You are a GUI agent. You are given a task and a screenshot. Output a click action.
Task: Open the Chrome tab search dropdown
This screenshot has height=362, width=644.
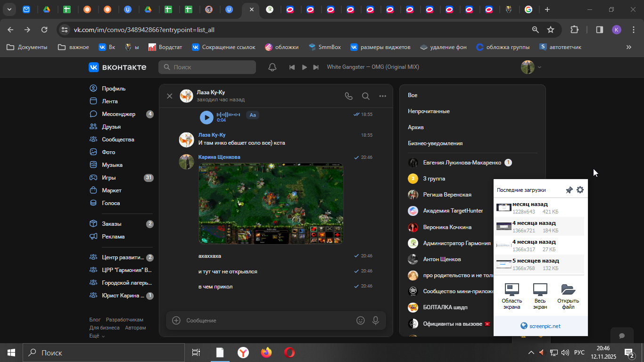coord(9,9)
